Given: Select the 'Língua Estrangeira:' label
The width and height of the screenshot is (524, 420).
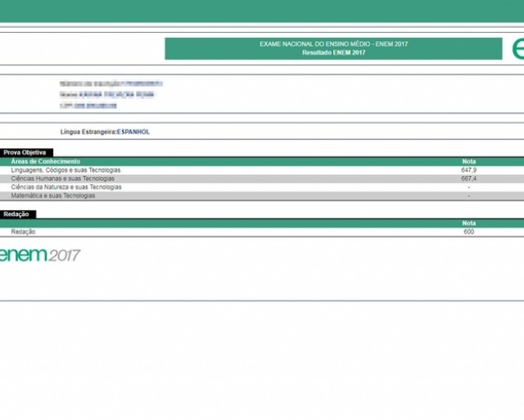Looking at the screenshot, I should (x=88, y=132).
